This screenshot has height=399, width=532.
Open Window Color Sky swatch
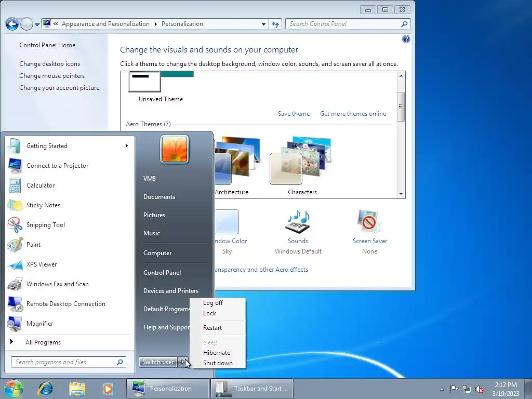[227, 222]
